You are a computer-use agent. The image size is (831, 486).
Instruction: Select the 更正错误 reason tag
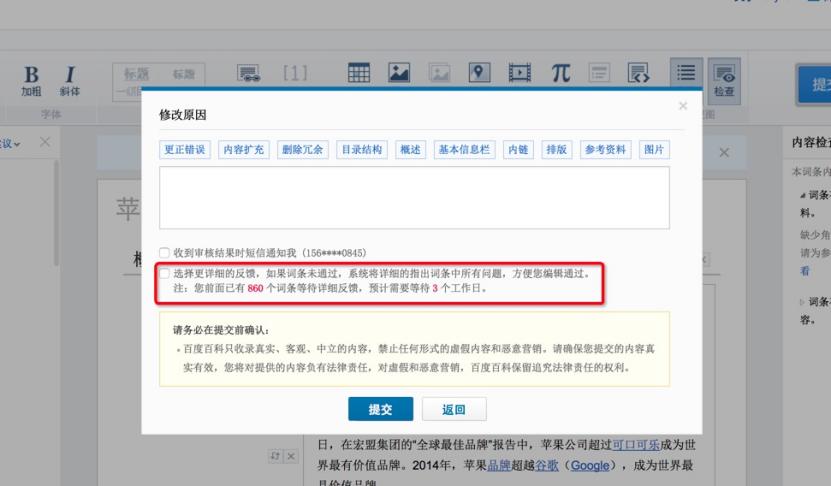[184, 149]
